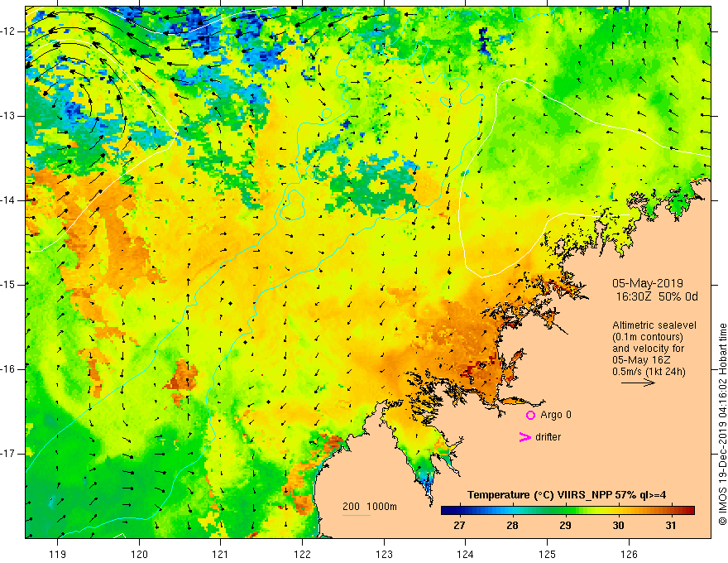Click the cyan 200 1000m contour sample line
This screenshot has width=728, height=563.
(x=357, y=515)
